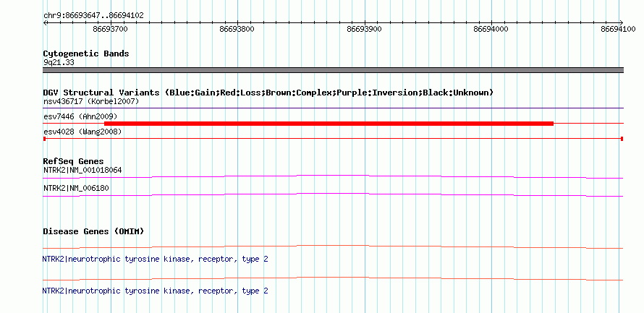Click the Cytogenetic Bands track heading
644x313 pixels.
click(86, 53)
